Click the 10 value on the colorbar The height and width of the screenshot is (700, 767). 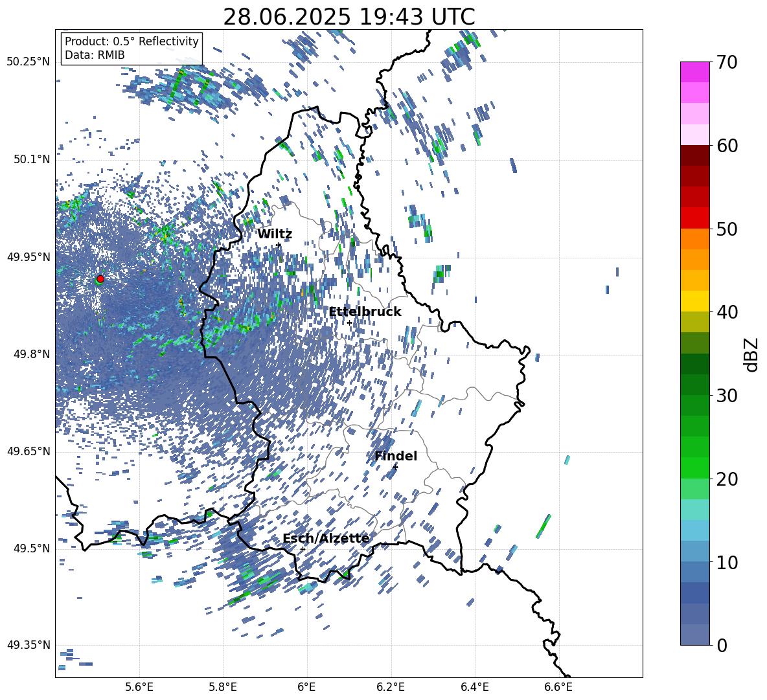click(x=727, y=562)
